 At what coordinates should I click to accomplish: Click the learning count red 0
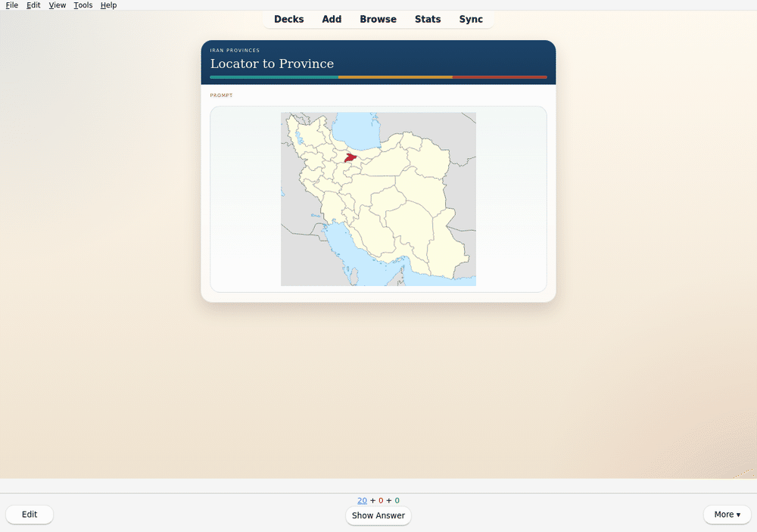point(381,501)
